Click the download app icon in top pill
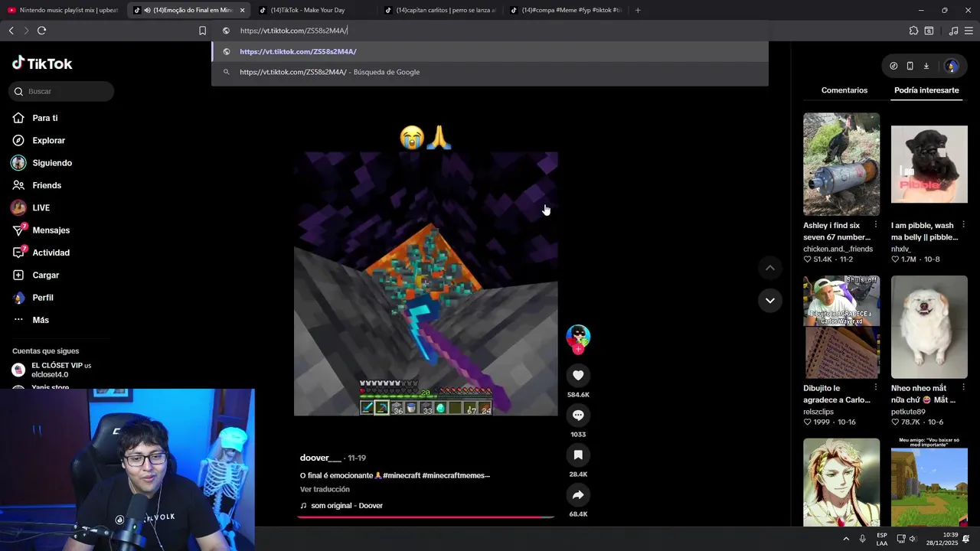This screenshot has height=551, width=980. pos(926,66)
